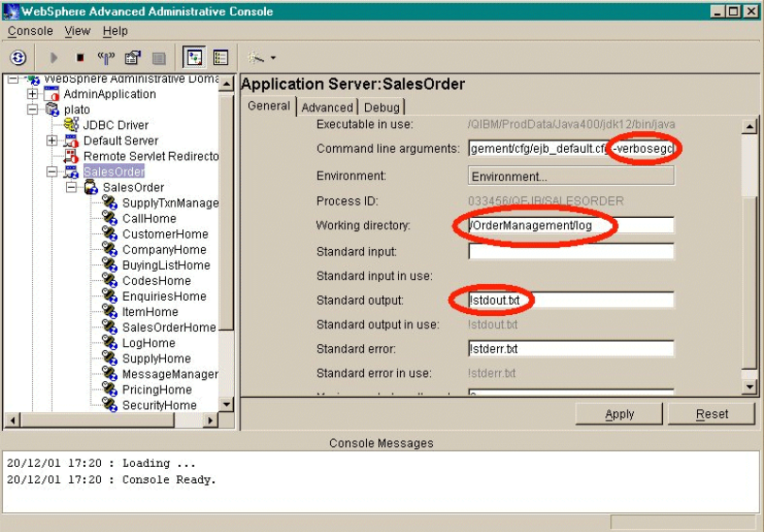Click the CodesHome bean icon
This screenshot has height=532, width=764.
(110, 280)
